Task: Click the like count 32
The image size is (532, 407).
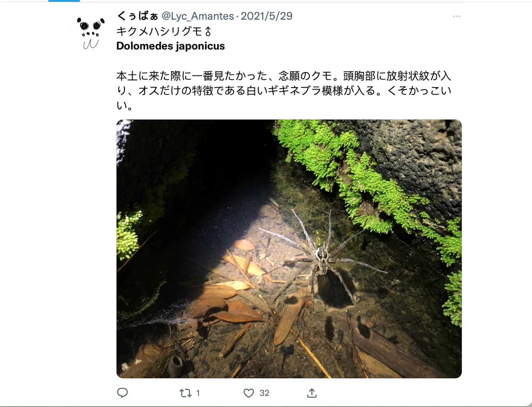Action: tap(264, 393)
